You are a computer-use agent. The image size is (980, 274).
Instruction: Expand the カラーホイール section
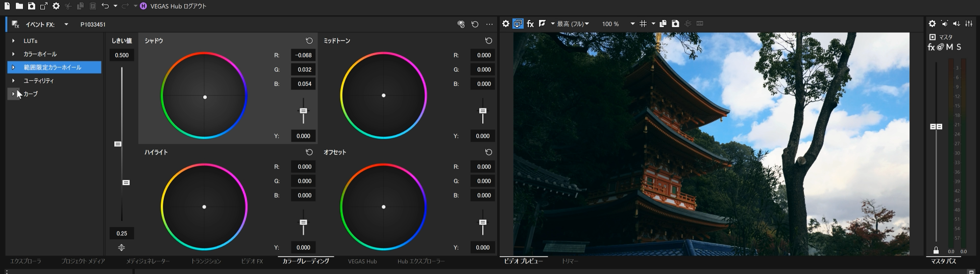pyautogui.click(x=13, y=54)
